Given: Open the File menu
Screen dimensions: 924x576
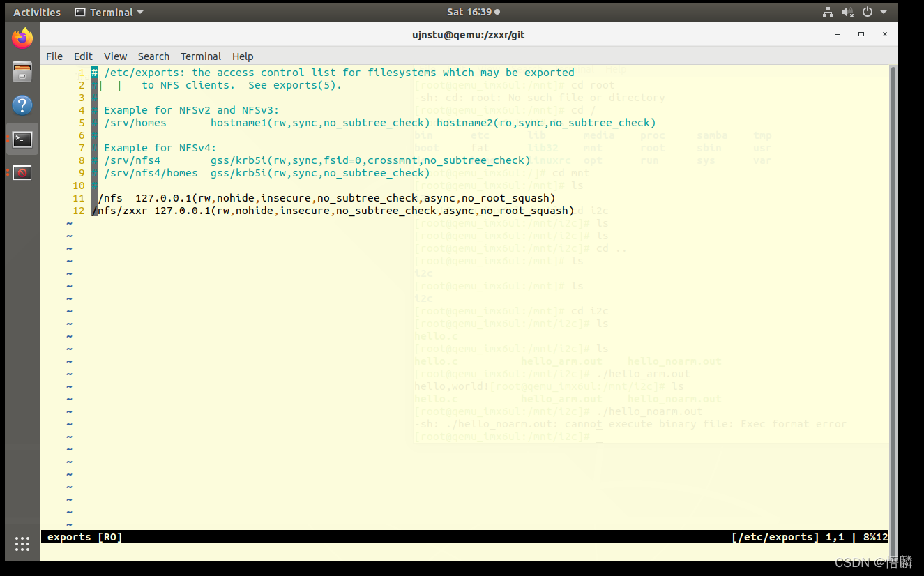Looking at the screenshot, I should pyautogui.click(x=54, y=56).
